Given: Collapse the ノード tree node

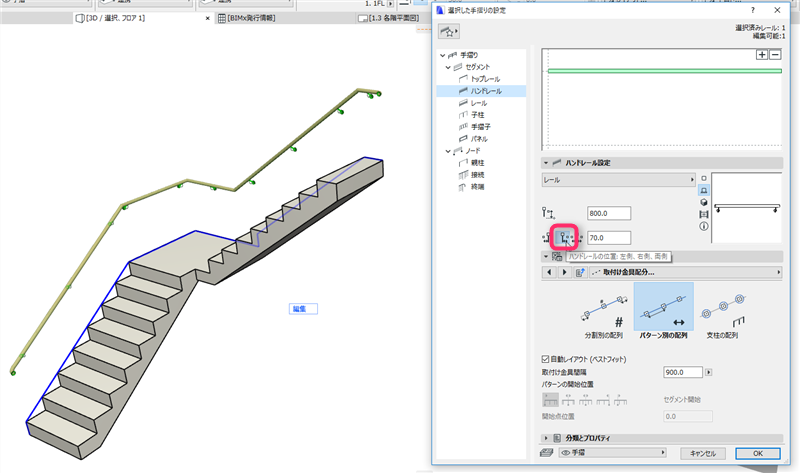Looking at the screenshot, I should tap(448, 151).
